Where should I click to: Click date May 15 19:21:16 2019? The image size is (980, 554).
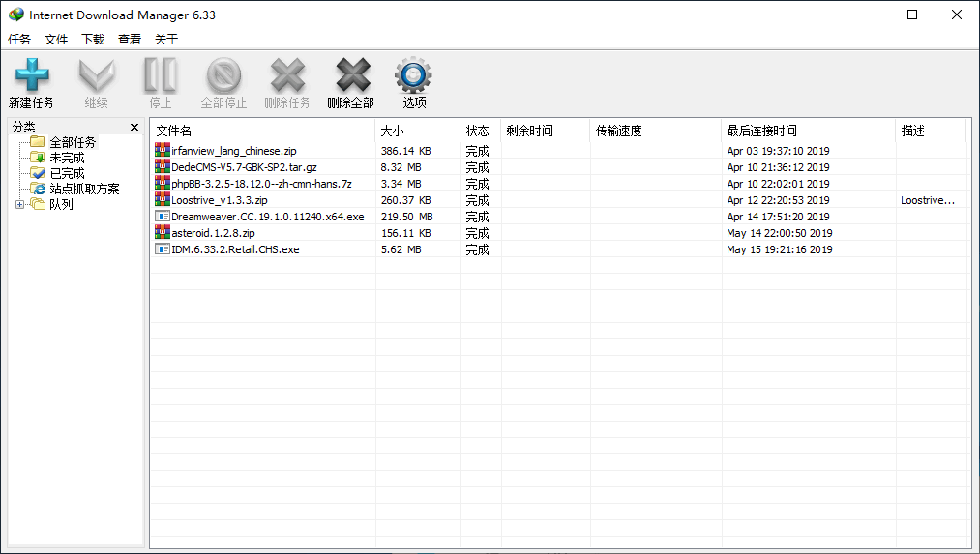pyautogui.click(x=780, y=249)
